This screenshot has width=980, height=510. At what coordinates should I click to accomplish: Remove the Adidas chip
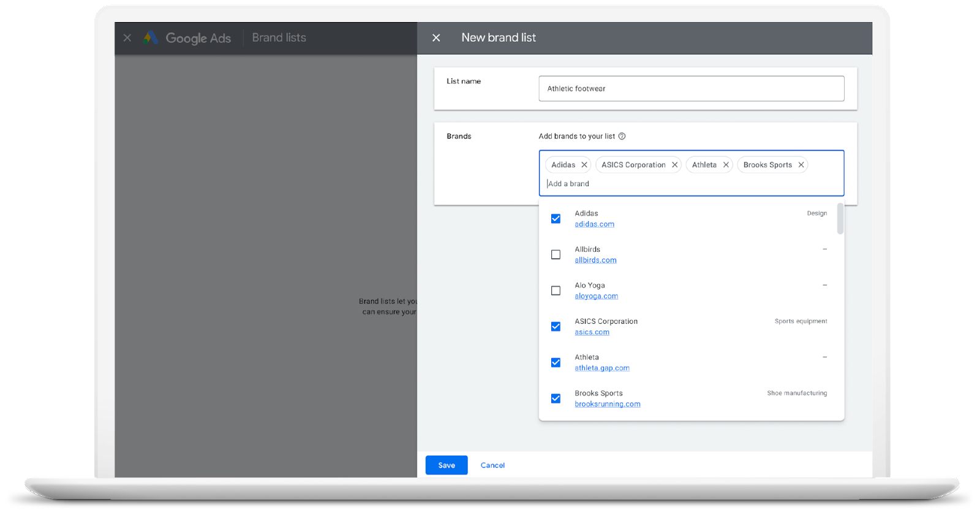click(584, 165)
